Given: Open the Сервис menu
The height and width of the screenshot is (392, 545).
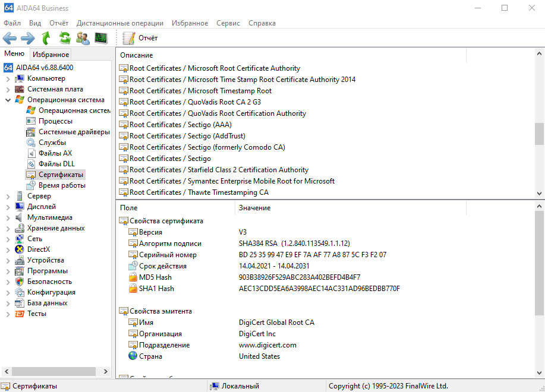Looking at the screenshot, I should coord(228,23).
